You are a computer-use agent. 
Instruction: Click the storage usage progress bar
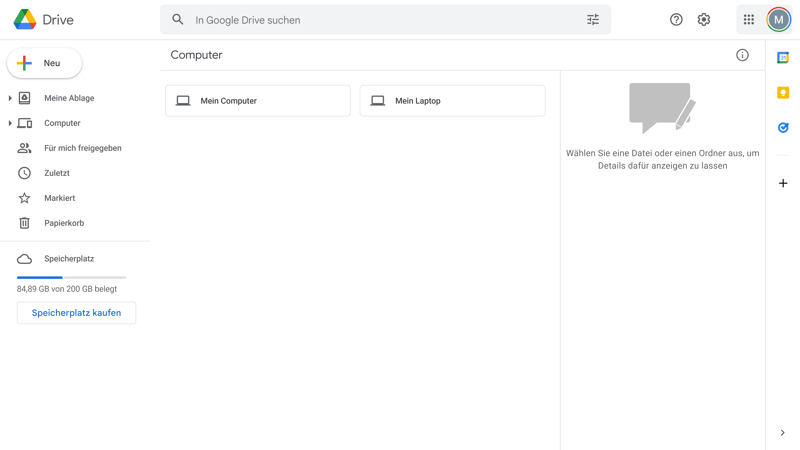tap(71, 277)
